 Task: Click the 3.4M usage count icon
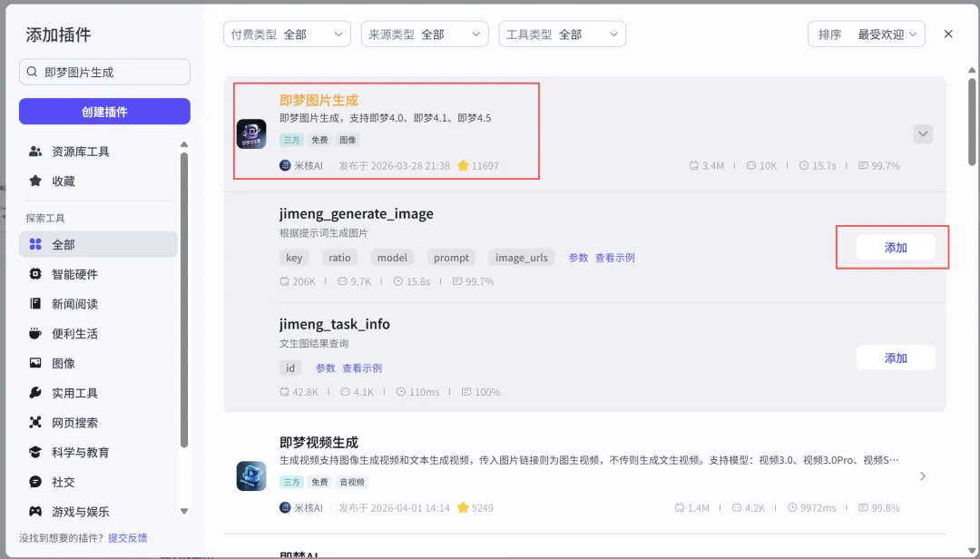(694, 166)
